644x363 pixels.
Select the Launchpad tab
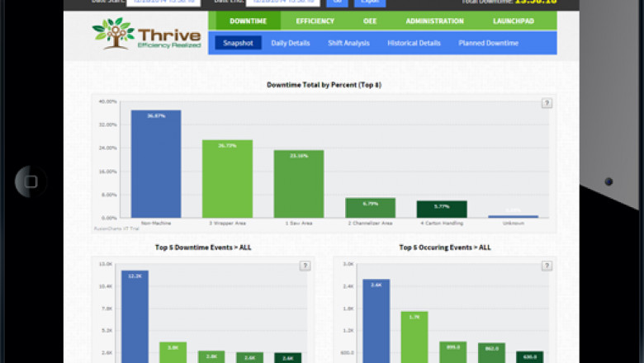coord(515,21)
